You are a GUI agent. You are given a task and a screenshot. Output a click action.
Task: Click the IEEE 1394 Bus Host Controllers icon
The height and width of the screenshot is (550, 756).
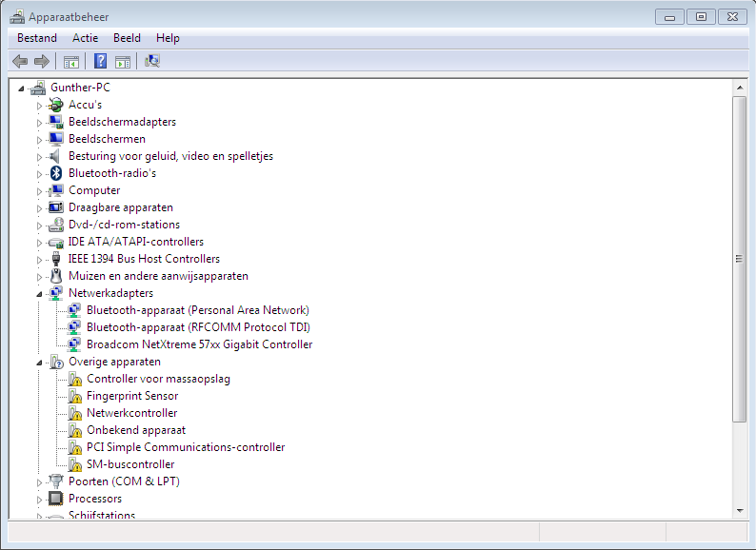[56, 259]
